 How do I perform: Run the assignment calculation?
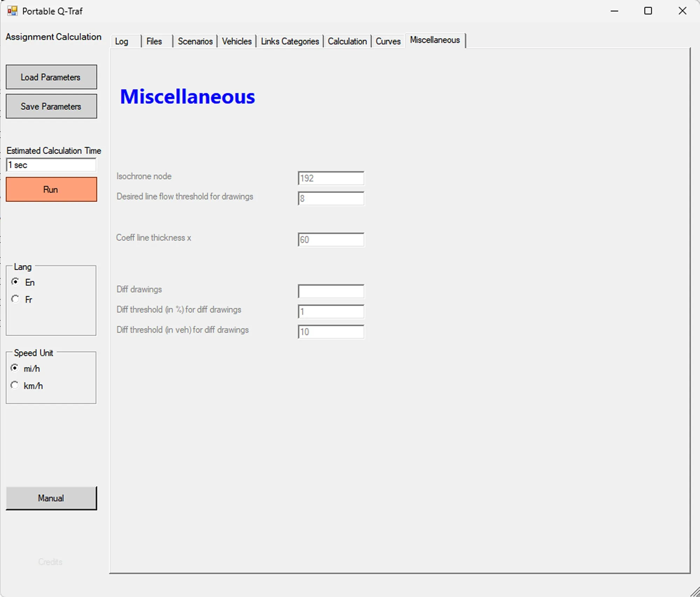(51, 189)
